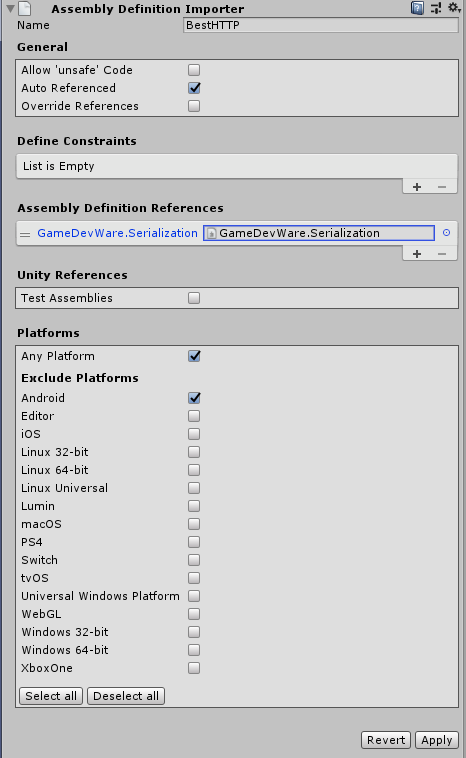Click the Deselect all button
The height and width of the screenshot is (758, 466).
point(126,696)
